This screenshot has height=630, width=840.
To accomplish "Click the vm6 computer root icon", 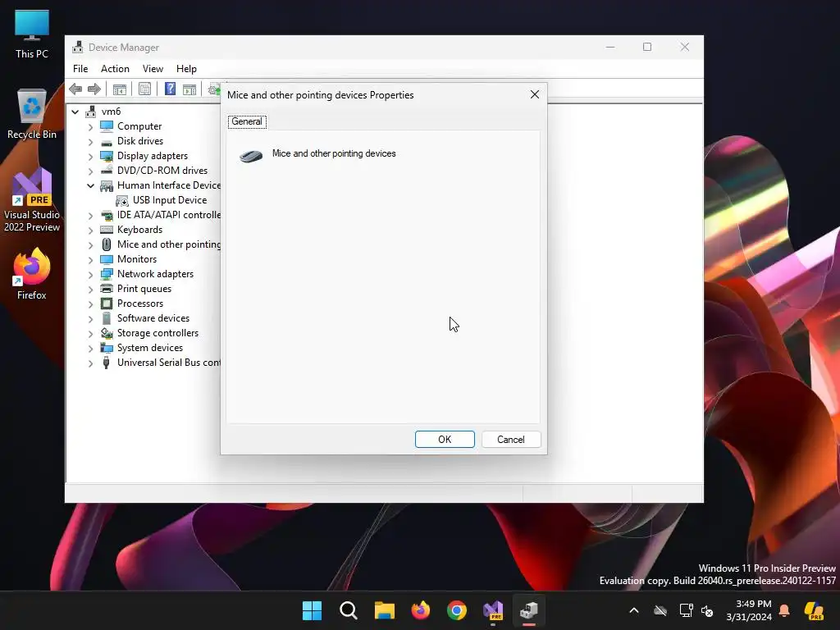I will (91, 112).
